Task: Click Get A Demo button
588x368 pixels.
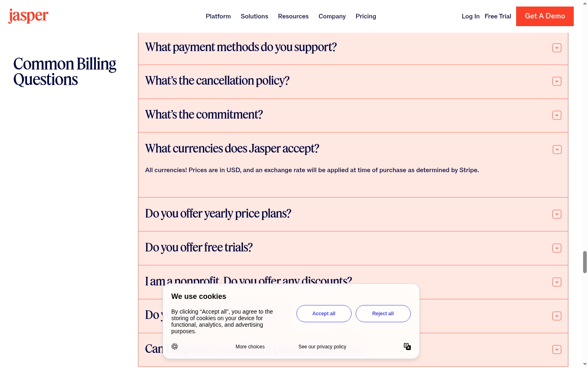Action: tap(545, 16)
